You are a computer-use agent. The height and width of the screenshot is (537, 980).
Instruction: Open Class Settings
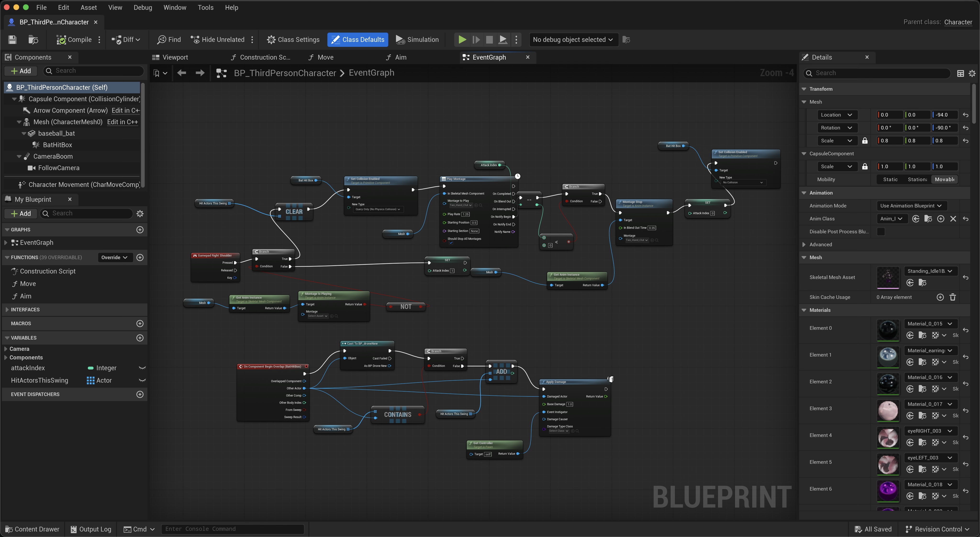pyautogui.click(x=293, y=39)
